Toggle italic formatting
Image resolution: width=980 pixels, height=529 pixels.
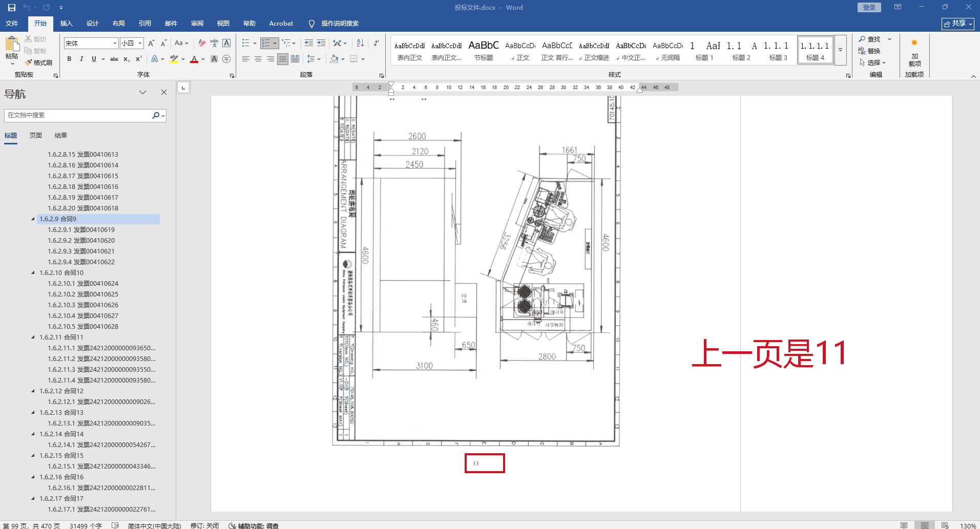click(x=81, y=59)
